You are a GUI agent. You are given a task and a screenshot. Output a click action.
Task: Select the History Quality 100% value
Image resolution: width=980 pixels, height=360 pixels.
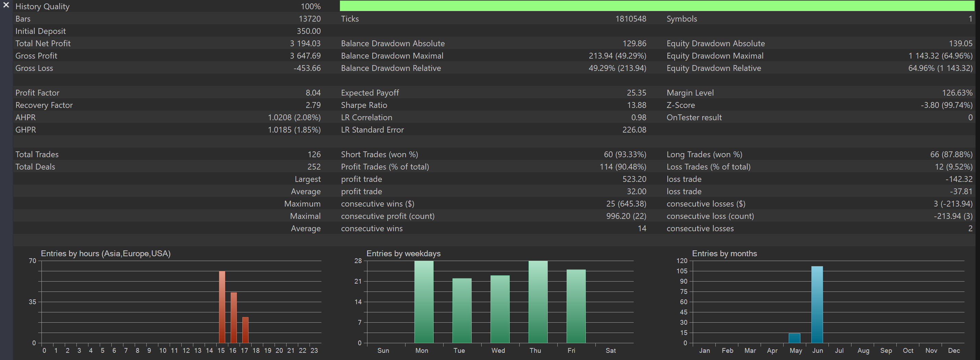pos(311,7)
